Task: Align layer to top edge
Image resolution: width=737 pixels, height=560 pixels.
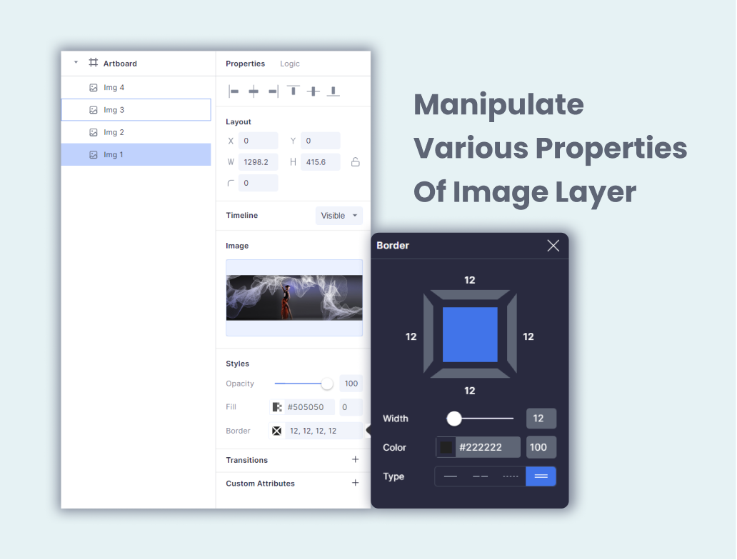Action: 294,91
